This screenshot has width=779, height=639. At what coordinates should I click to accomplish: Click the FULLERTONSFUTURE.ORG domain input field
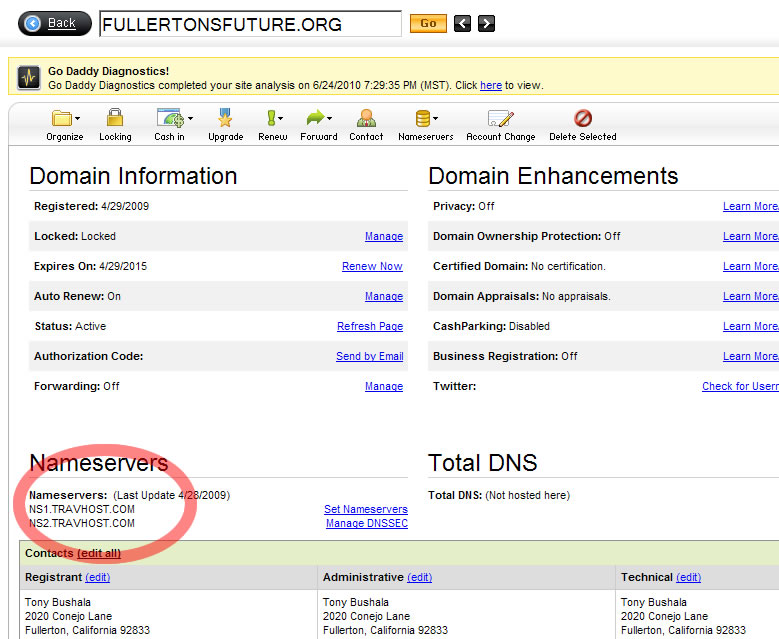pyautogui.click(x=250, y=24)
